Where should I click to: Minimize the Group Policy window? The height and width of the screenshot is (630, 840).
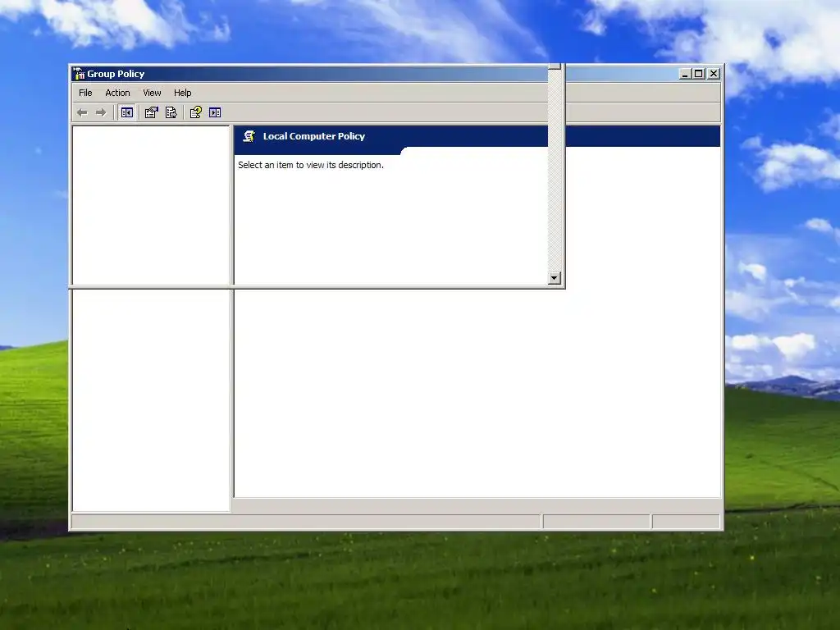click(685, 74)
